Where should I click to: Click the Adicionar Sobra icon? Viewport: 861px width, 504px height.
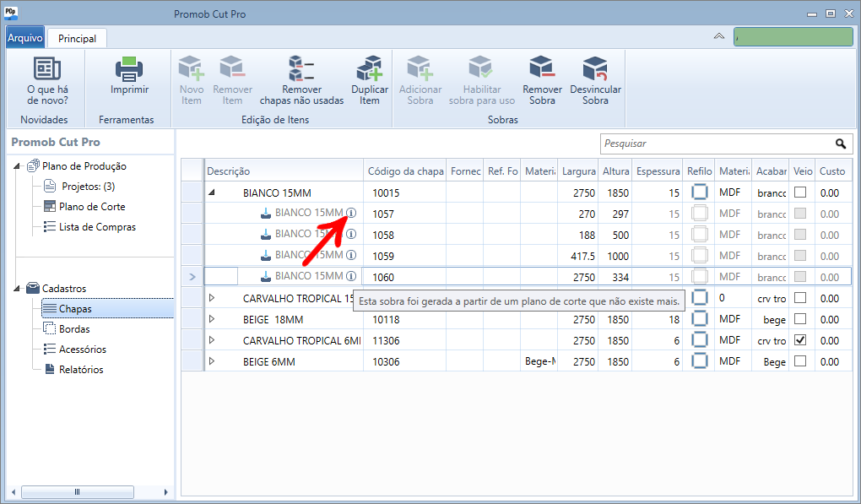[420, 68]
